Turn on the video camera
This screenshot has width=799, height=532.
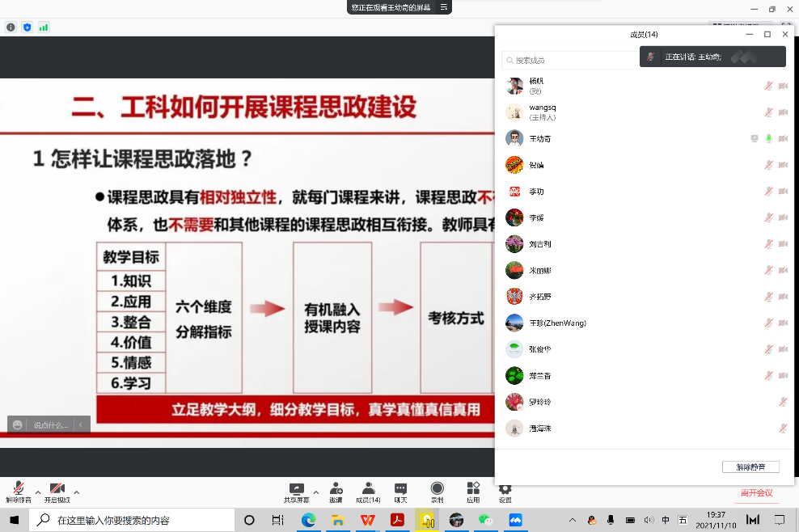(57, 488)
